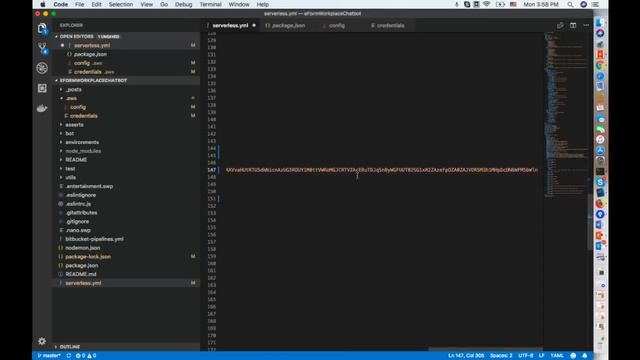Click the open changes icon in editor toolbar
The width and height of the screenshot is (640, 360).
coord(560,25)
